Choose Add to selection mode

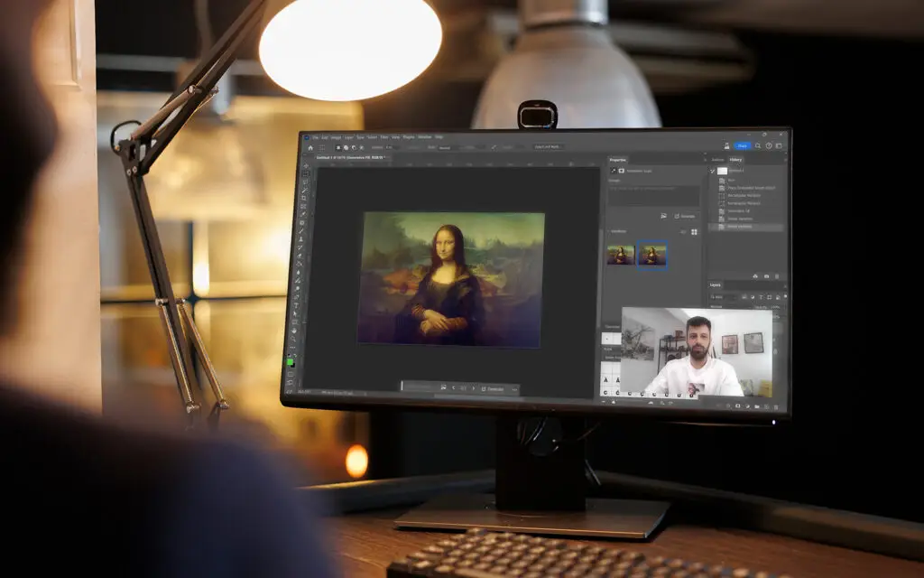(x=346, y=148)
